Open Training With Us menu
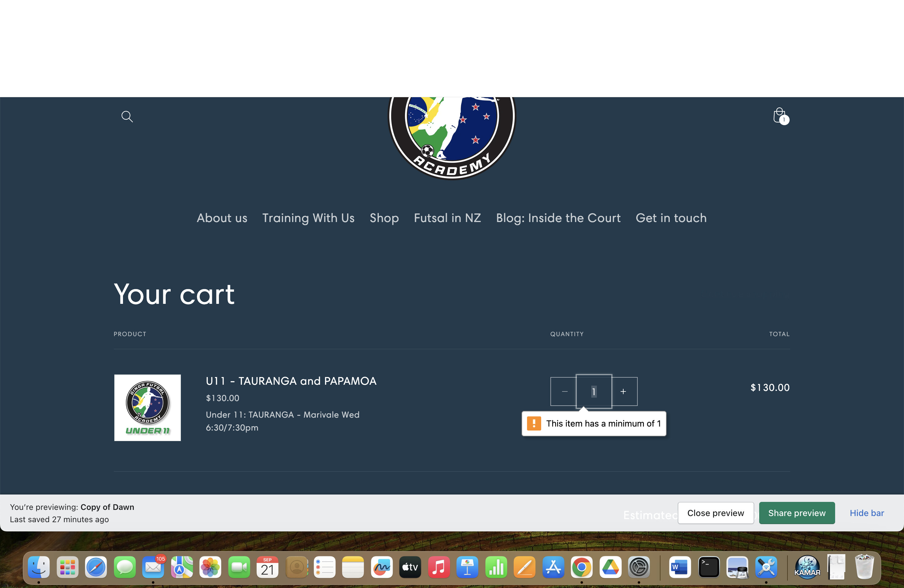904x588 pixels. pos(308,218)
